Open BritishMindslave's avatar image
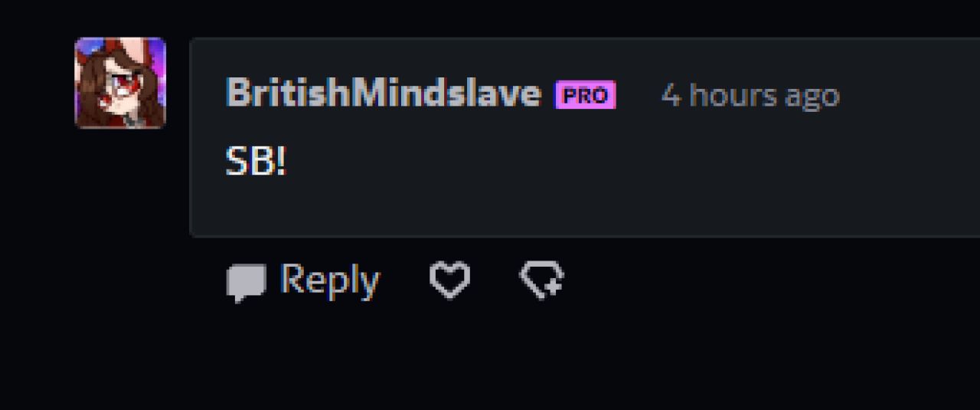The height and width of the screenshot is (410, 980). coord(120,83)
